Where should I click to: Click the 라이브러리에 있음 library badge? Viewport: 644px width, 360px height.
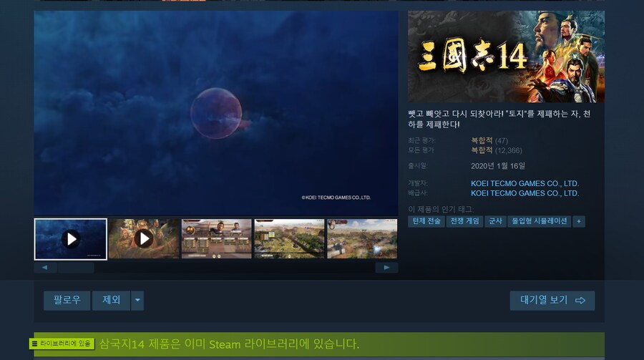[62, 344]
